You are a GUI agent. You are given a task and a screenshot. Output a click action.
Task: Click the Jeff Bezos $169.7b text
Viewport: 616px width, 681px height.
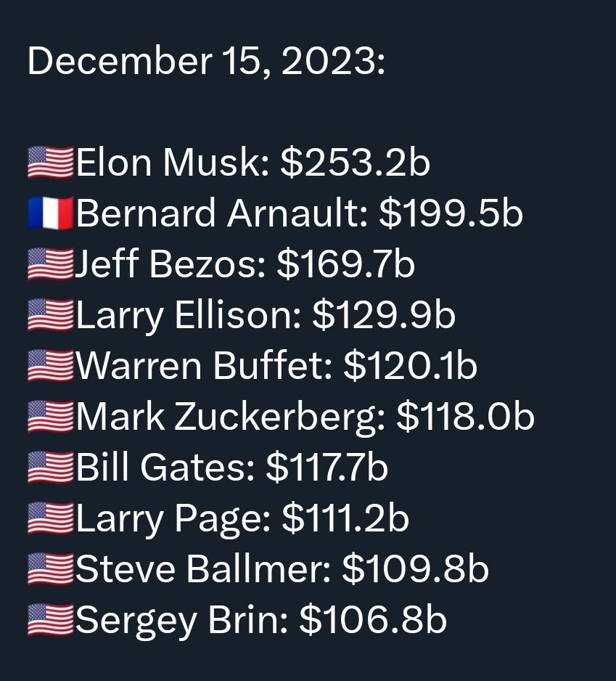click(245, 264)
